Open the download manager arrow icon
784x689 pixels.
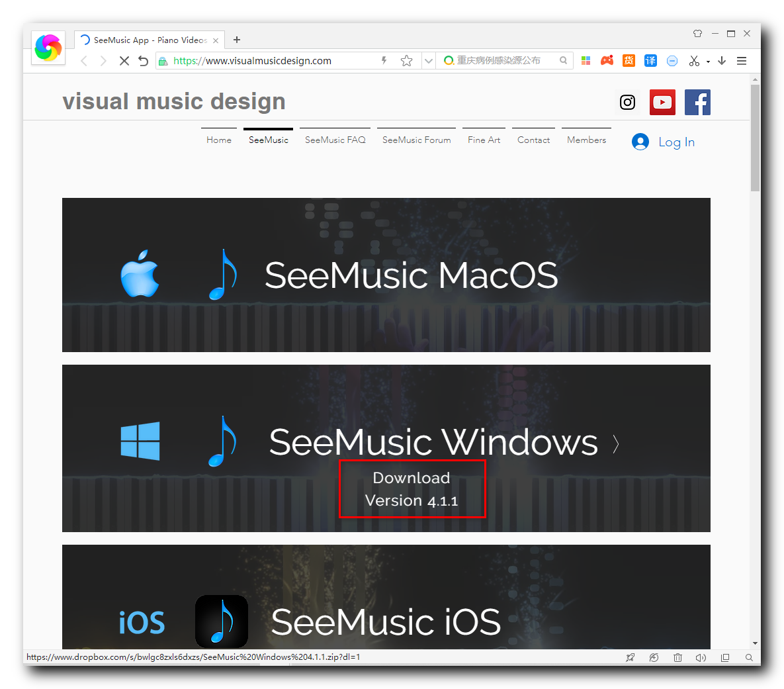pos(721,60)
